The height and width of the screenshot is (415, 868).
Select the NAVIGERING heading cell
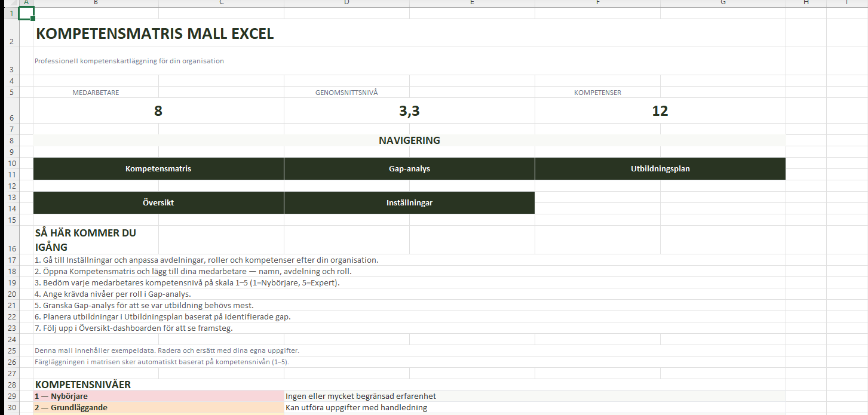point(409,141)
